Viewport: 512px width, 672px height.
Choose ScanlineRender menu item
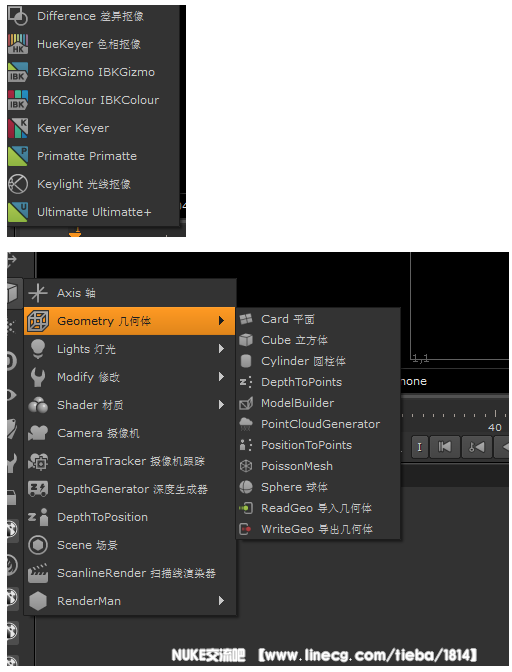point(130,573)
